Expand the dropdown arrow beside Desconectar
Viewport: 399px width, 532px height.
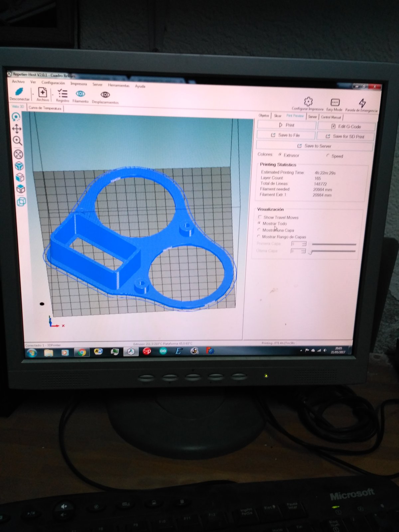click(33, 94)
